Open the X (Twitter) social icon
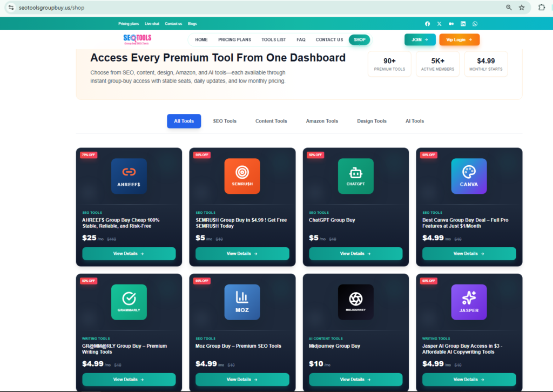553x392 pixels. [439, 24]
